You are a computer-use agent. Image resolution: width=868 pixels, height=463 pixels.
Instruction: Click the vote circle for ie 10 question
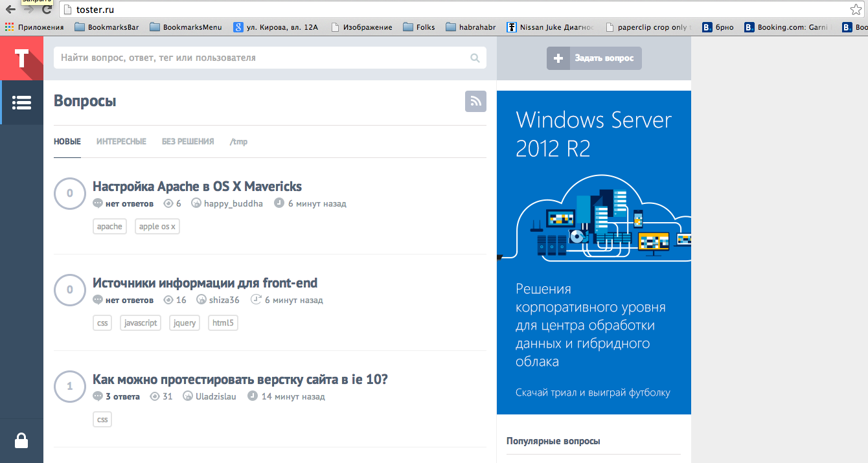click(70, 387)
